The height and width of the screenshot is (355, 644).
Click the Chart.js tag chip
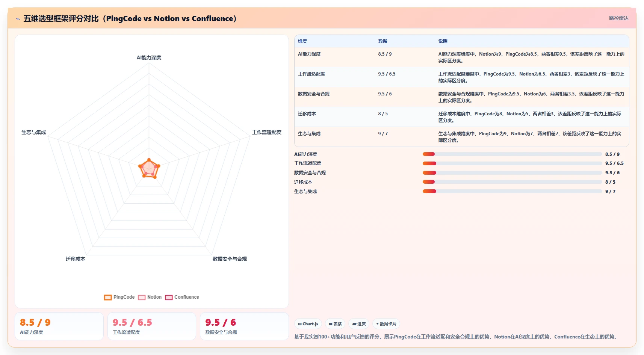pos(308,324)
